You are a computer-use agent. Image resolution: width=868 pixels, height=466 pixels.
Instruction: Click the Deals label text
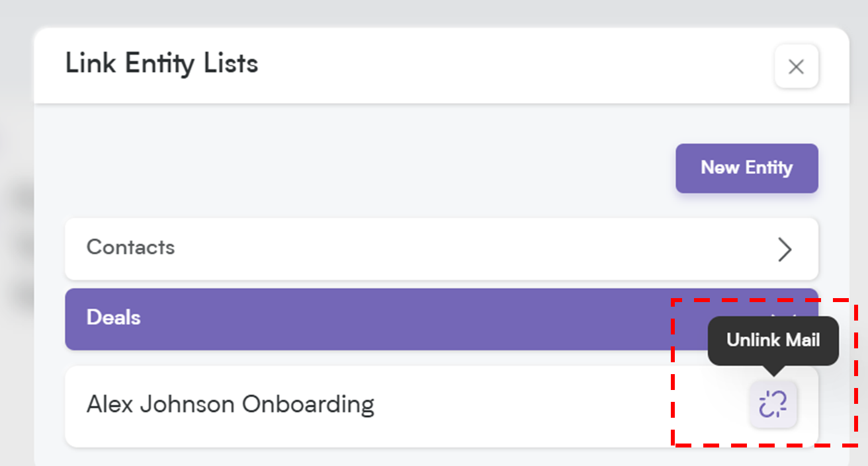point(113,317)
